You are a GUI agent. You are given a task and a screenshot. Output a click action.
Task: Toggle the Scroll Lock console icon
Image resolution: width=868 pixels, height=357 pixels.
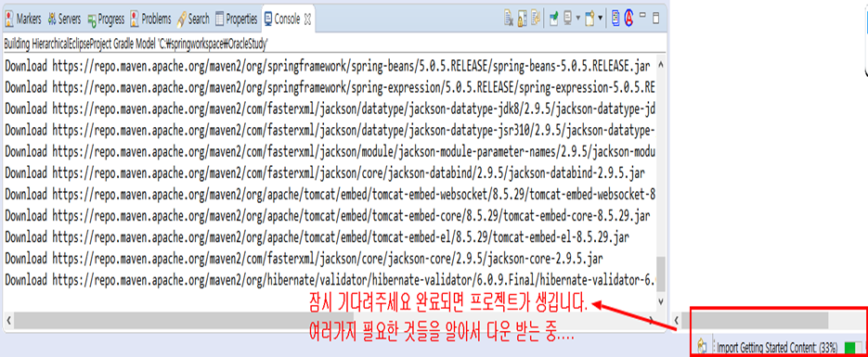522,19
